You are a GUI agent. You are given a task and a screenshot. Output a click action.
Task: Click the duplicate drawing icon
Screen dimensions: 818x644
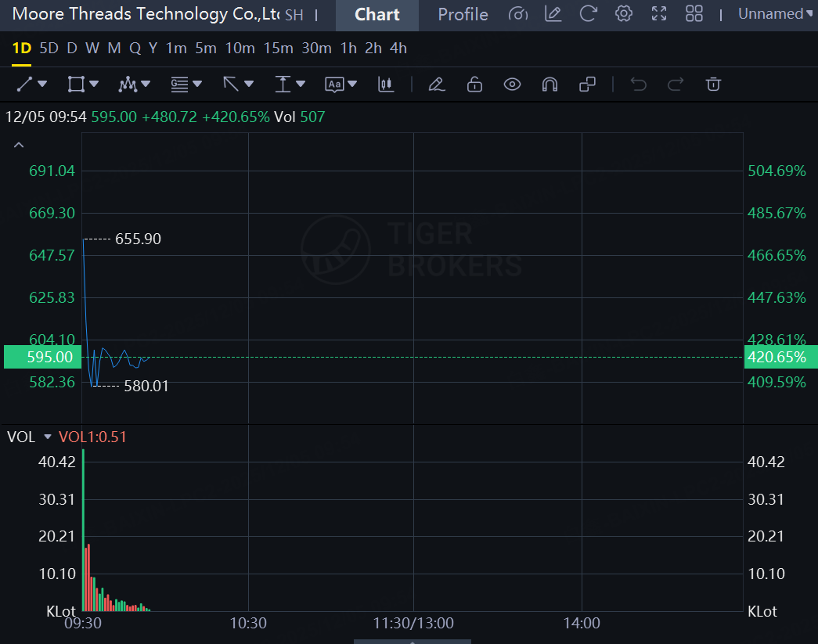click(x=587, y=84)
